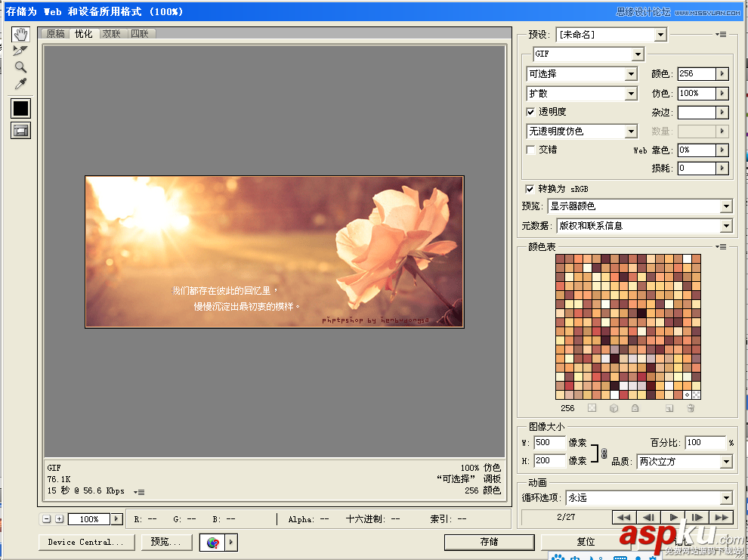Lock selected color in the color table
The image size is (748, 560).
point(635,409)
